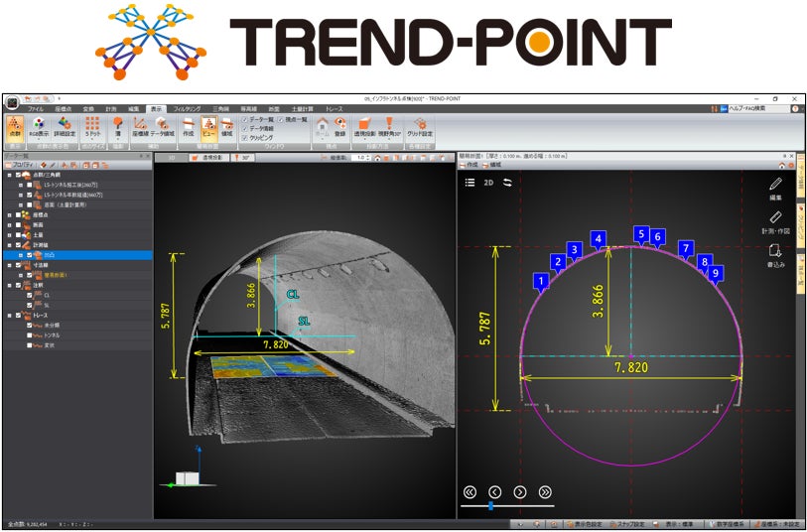This screenshot has width=807, height=532.
Task: Toggle データ情報 window checkbox
Action: click(245, 129)
